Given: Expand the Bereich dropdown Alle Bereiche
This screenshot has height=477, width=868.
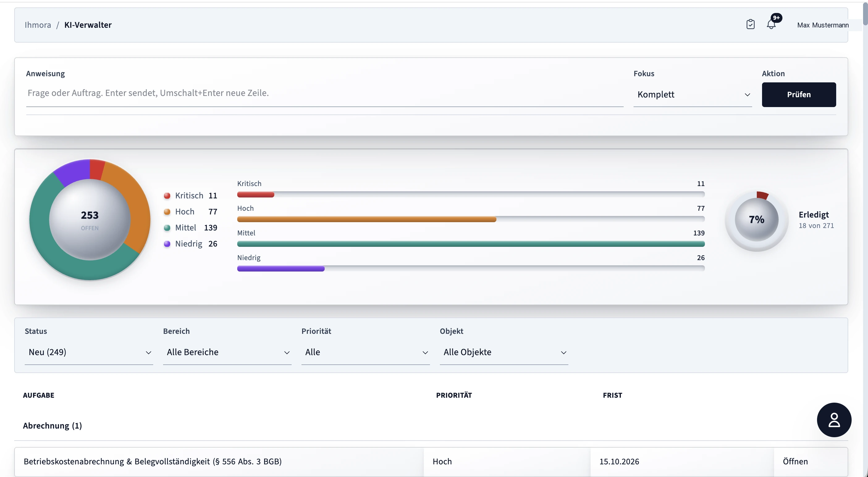Looking at the screenshot, I should click(227, 352).
